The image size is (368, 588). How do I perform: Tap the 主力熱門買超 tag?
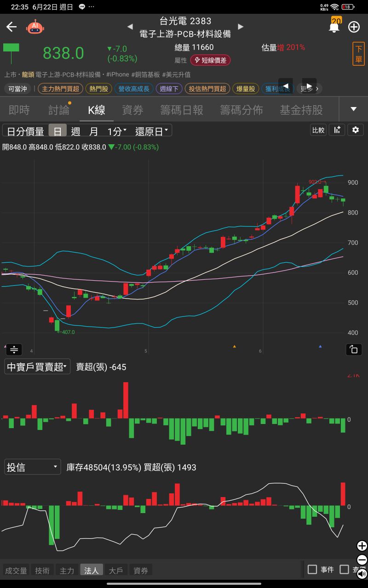(60, 89)
